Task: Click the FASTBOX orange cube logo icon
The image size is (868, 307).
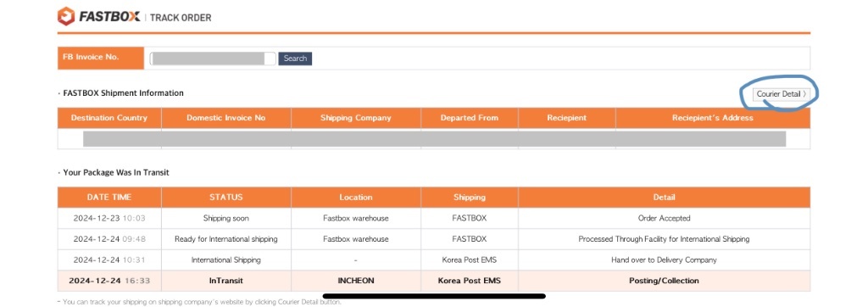Action: click(x=65, y=17)
